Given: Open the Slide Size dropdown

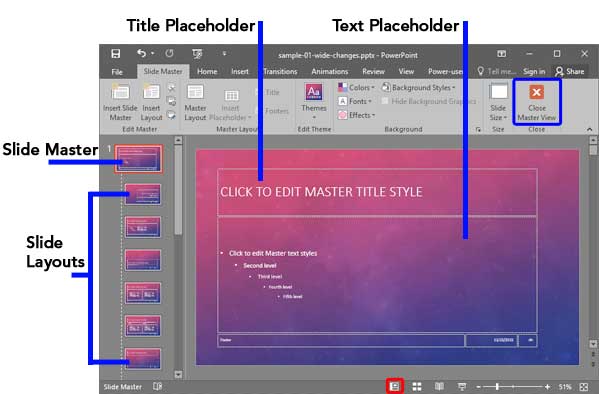Looking at the screenshot, I should coord(498,102).
